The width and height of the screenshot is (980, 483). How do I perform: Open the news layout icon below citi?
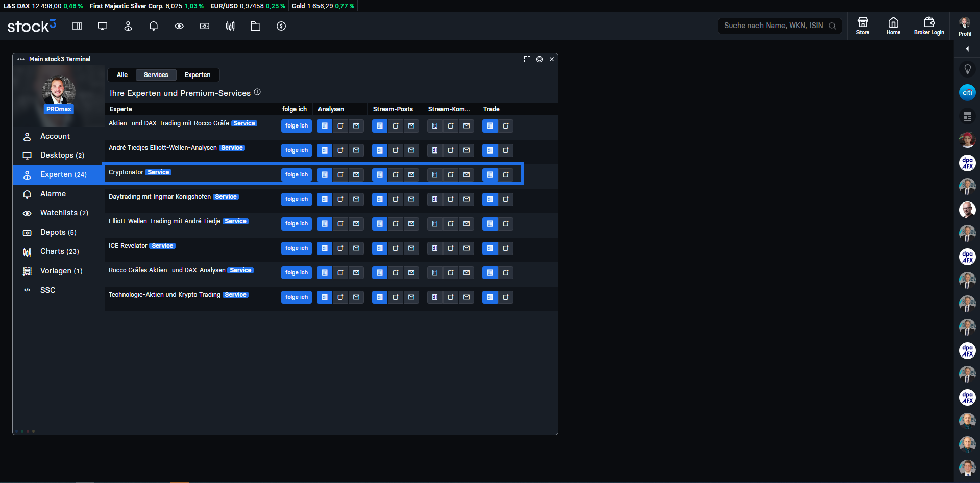(x=967, y=116)
